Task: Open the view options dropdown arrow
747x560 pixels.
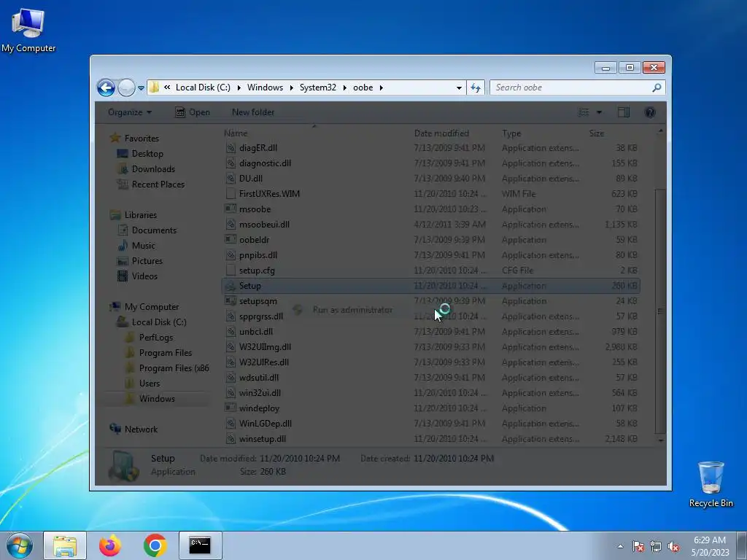Action: 599,112
